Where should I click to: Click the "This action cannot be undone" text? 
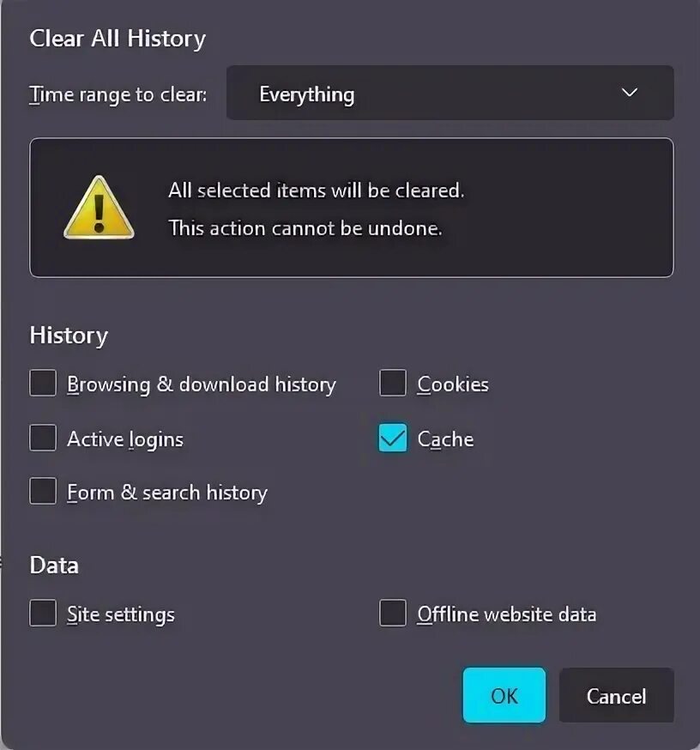coord(305,228)
